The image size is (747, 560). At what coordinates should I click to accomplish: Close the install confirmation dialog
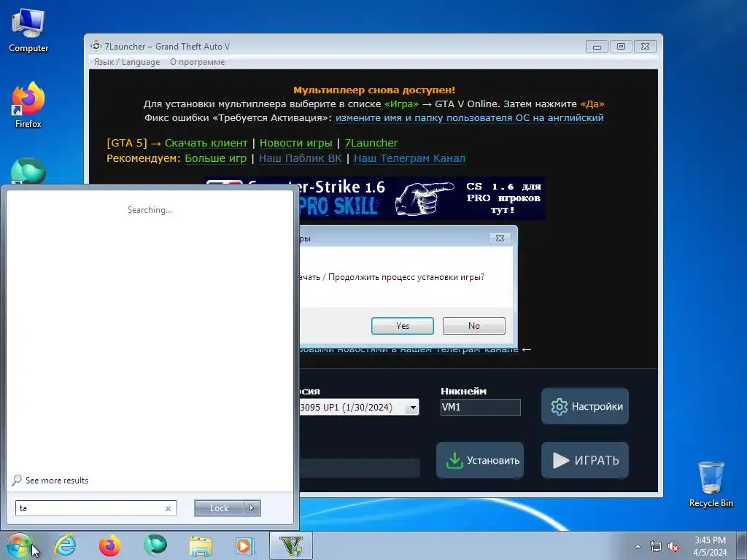pyautogui.click(x=500, y=238)
